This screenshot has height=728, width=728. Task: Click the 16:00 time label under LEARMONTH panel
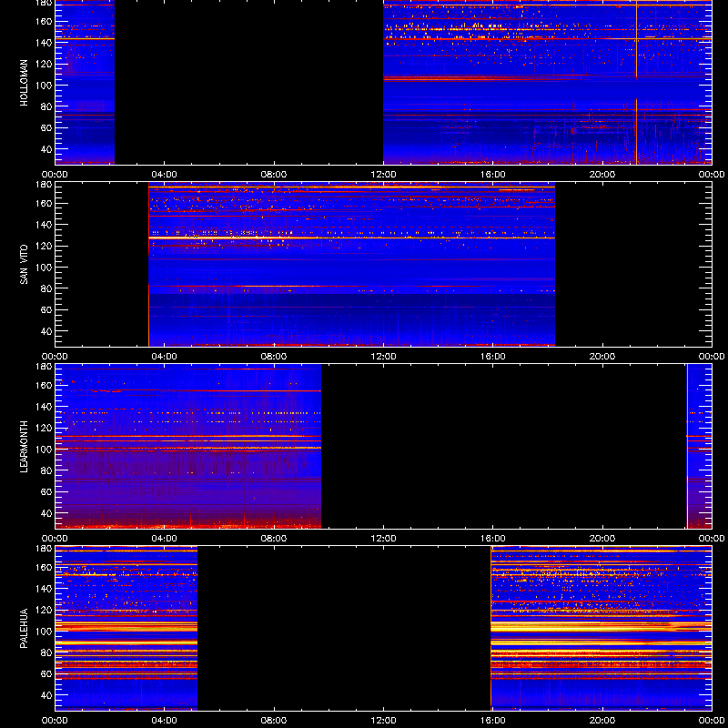tap(493, 539)
